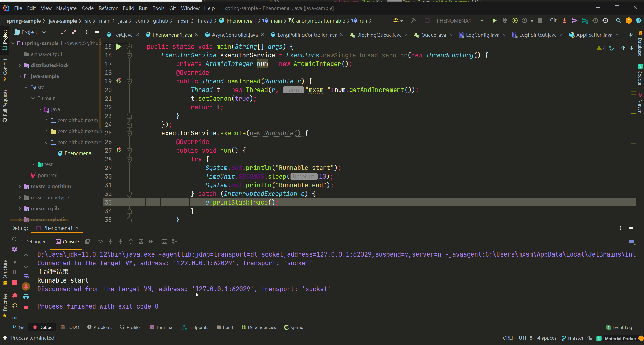644x345 pixels.
Task: Click the Print console output icon
Action: (x=26, y=297)
